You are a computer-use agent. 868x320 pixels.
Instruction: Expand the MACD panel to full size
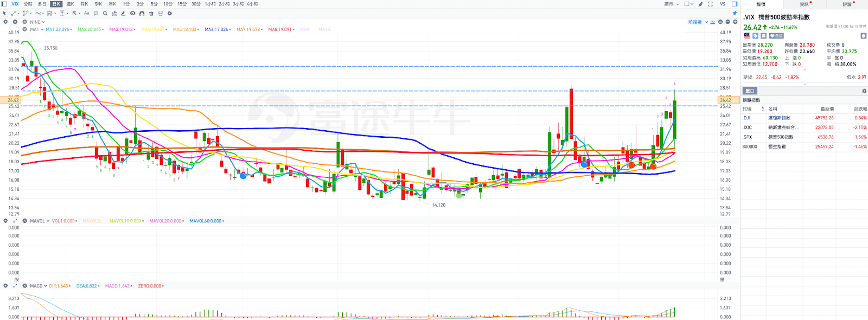[x=15, y=286]
